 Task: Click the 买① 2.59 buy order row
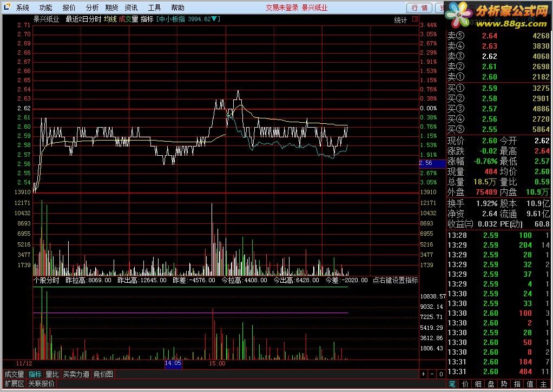(498, 88)
